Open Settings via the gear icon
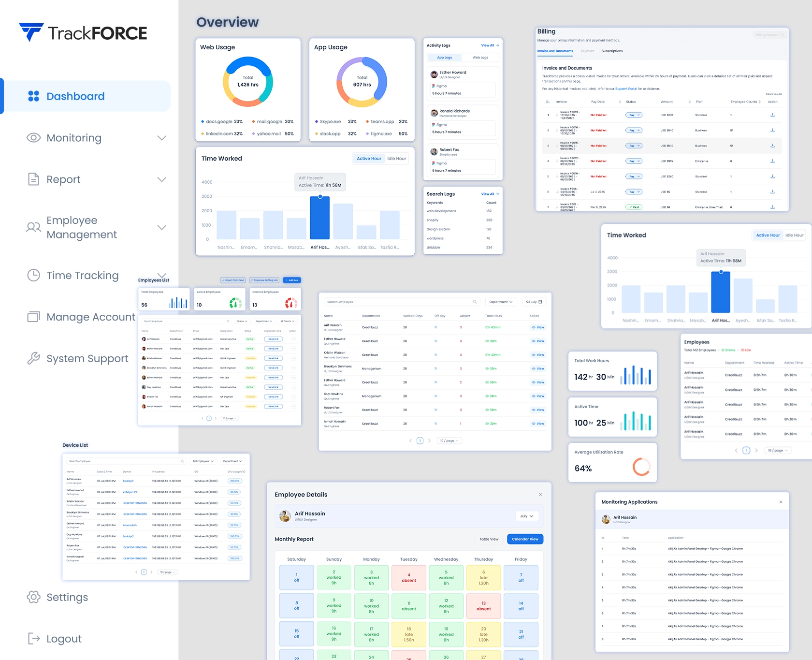This screenshot has height=660, width=812. pyautogui.click(x=33, y=597)
